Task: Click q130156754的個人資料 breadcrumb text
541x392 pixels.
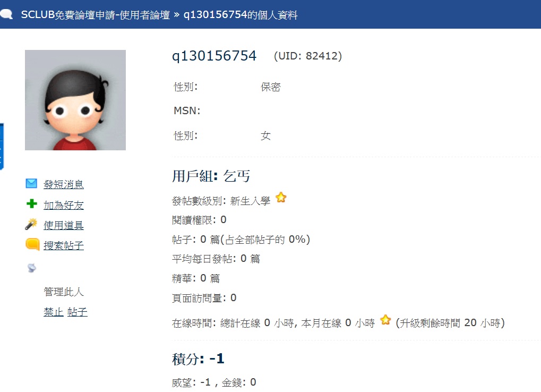Action: 241,15
